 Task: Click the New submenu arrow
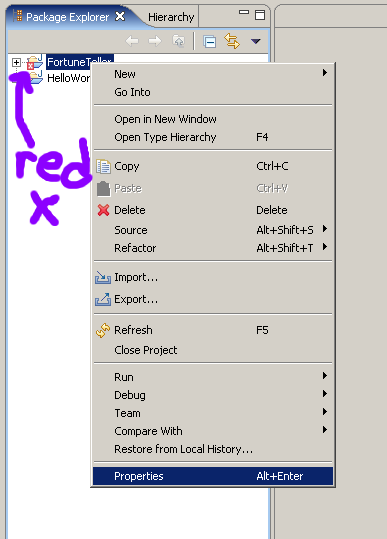[x=324, y=73]
